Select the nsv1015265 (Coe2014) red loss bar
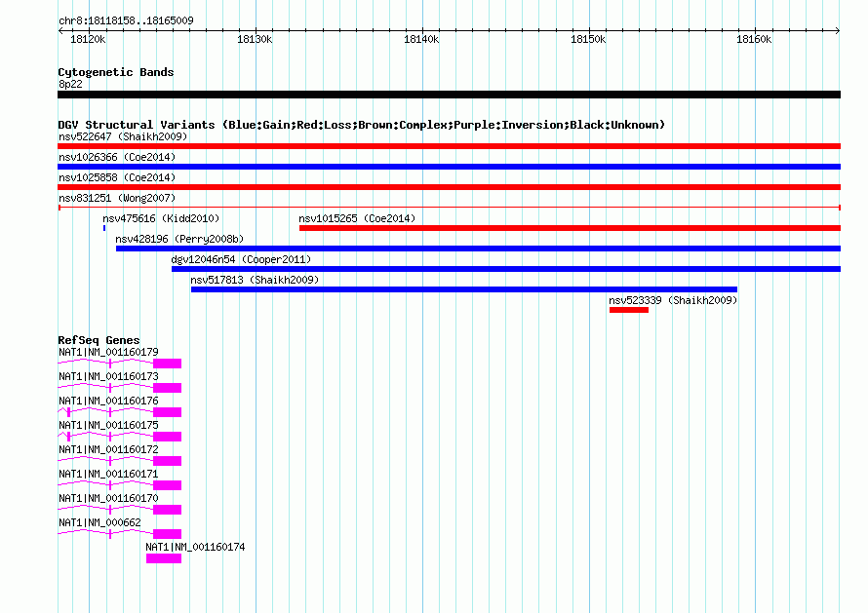 pos(571,228)
